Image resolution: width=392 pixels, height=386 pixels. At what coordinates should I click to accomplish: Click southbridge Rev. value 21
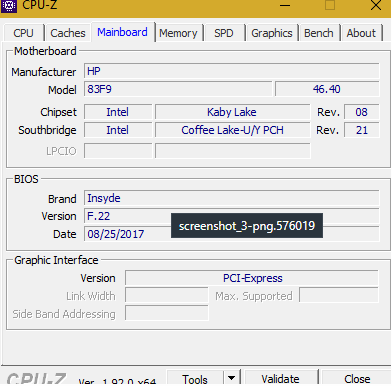pos(362,130)
